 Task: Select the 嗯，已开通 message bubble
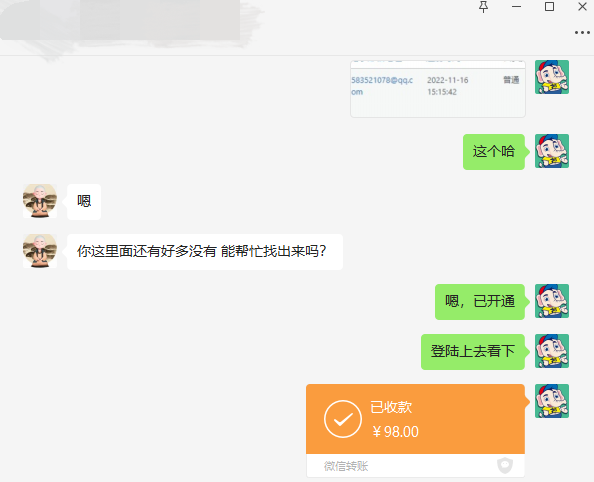480,302
